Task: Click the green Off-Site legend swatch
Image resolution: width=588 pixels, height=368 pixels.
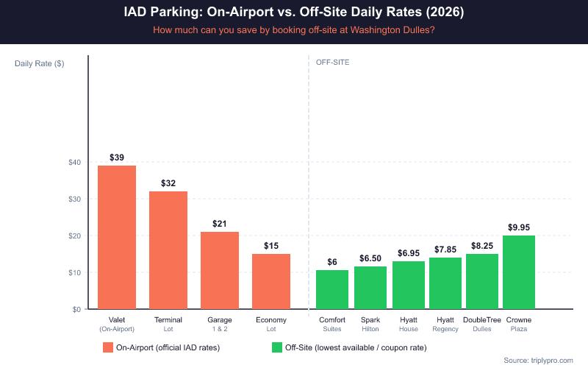Action: click(277, 347)
